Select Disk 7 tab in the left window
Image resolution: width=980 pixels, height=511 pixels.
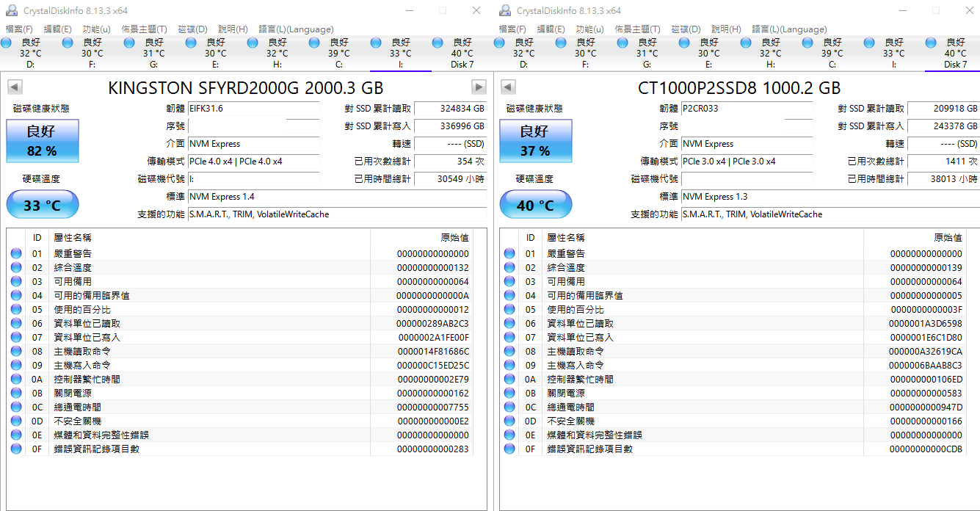462,53
